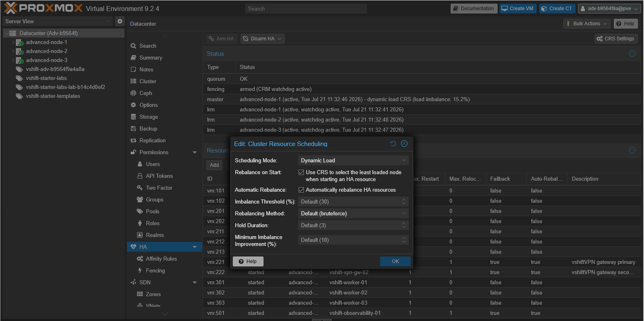Click the Users person icon

coord(140,164)
